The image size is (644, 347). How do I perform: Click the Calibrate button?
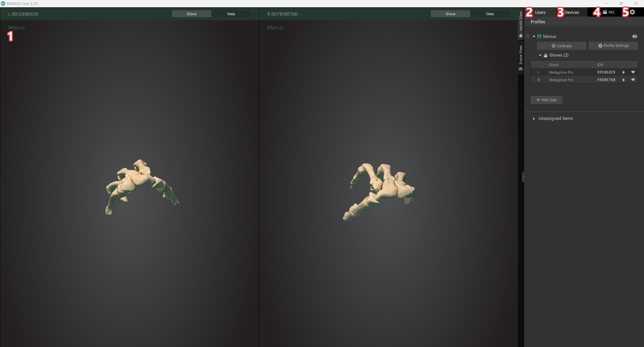[561, 46]
